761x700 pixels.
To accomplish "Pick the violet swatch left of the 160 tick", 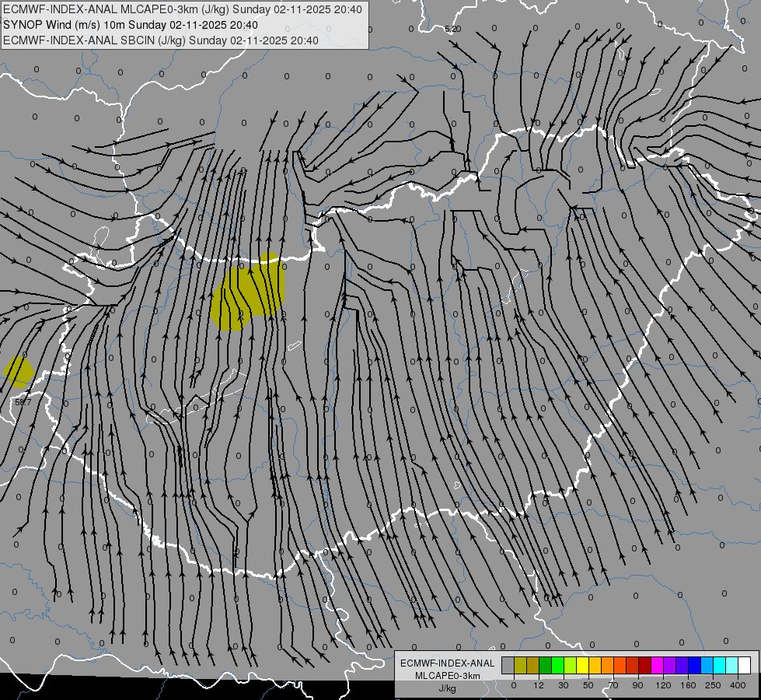I will coord(682,665).
